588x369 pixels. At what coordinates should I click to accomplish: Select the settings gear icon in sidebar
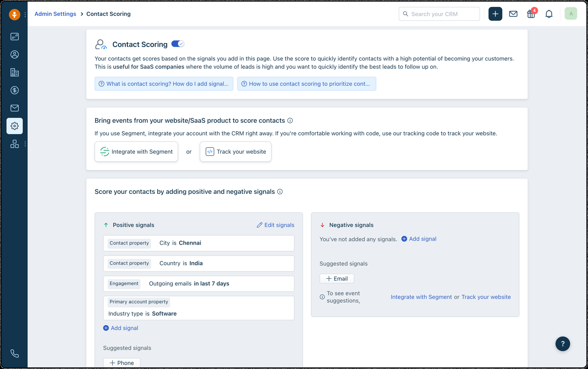pos(15,126)
